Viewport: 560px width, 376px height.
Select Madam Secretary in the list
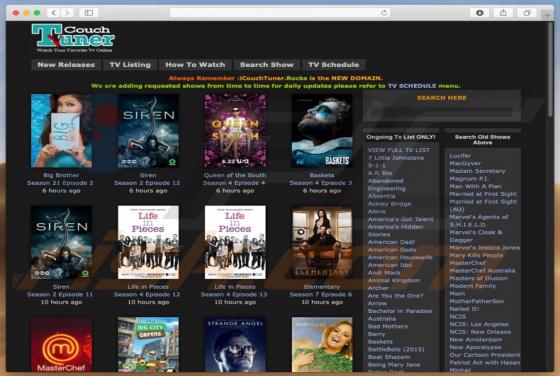coord(477,171)
